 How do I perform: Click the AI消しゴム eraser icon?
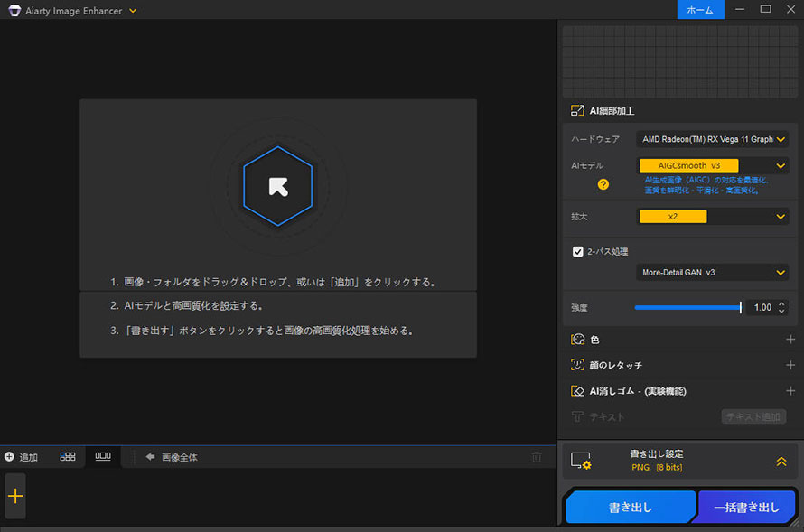pyautogui.click(x=575, y=390)
